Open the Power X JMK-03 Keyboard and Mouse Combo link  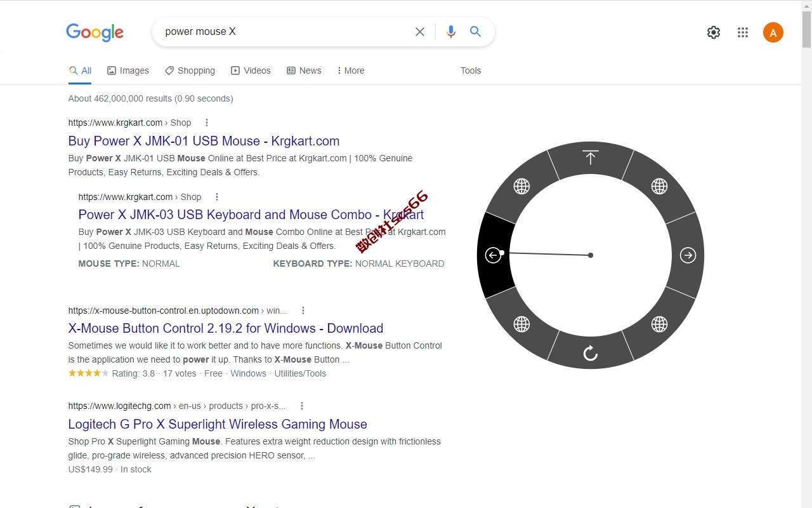click(251, 215)
